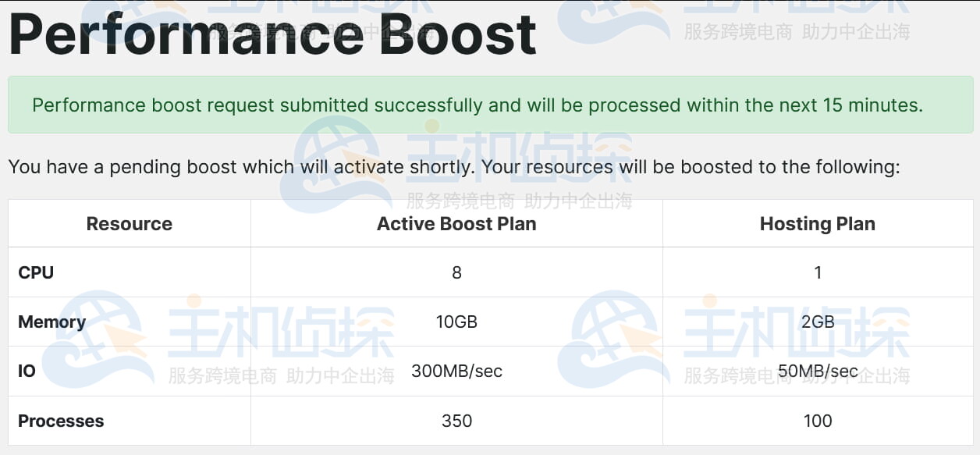Select the 350 processes boost value
The height and width of the screenshot is (455, 980).
(456, 421)
